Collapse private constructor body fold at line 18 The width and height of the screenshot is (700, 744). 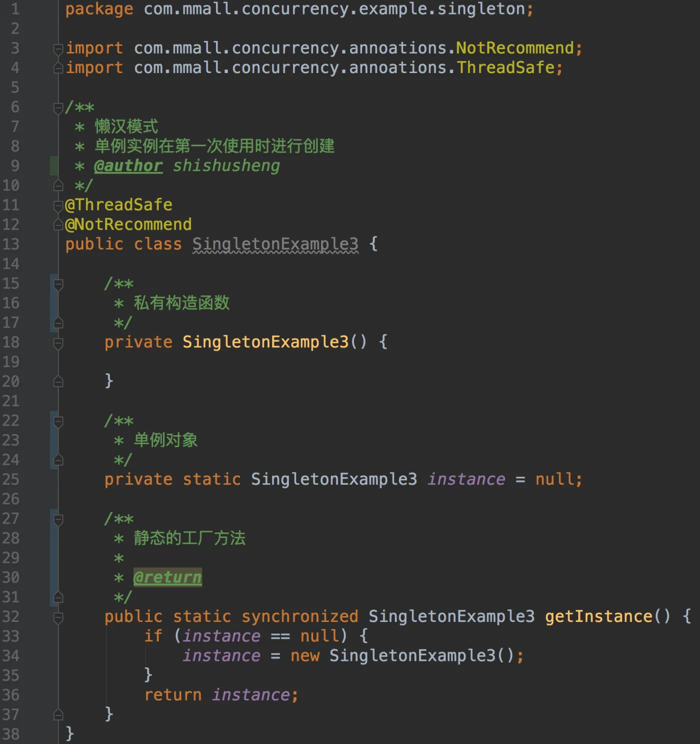[x=58, y=343]
